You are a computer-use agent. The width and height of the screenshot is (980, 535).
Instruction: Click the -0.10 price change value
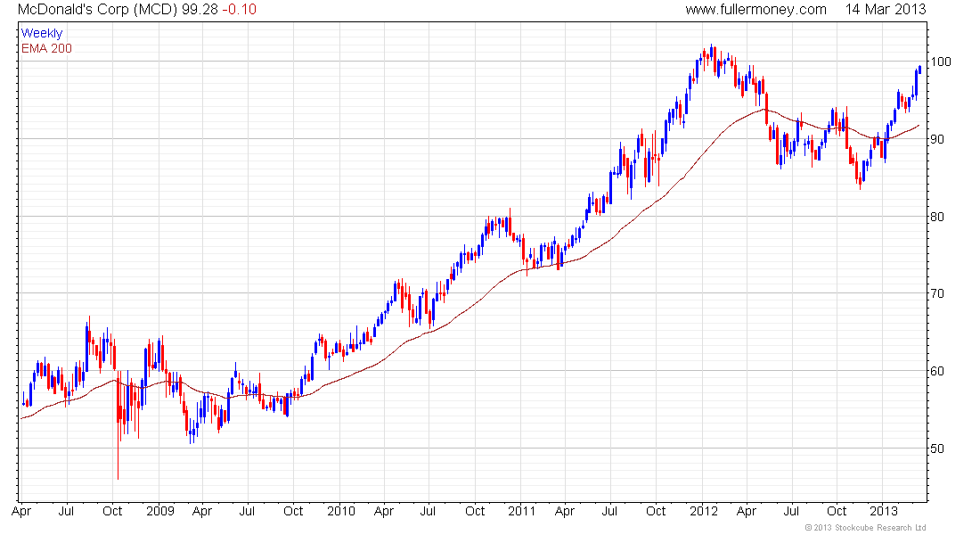coord(239,10)
